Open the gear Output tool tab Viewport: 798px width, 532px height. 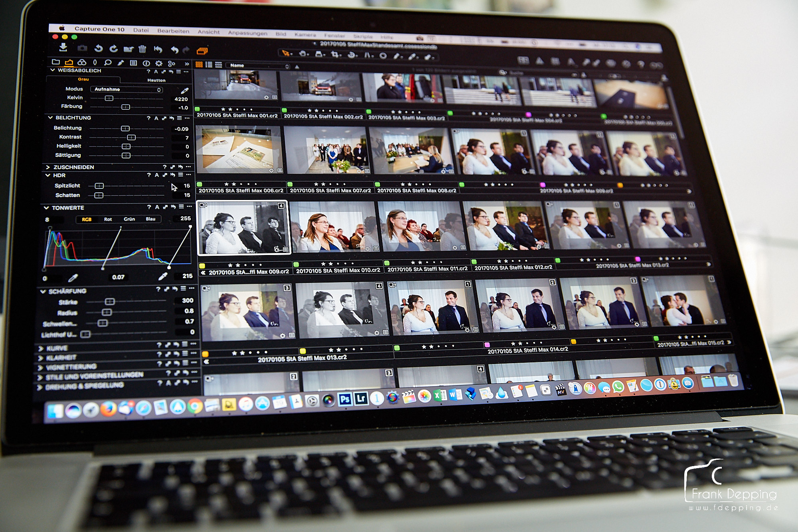pos(159,63)
